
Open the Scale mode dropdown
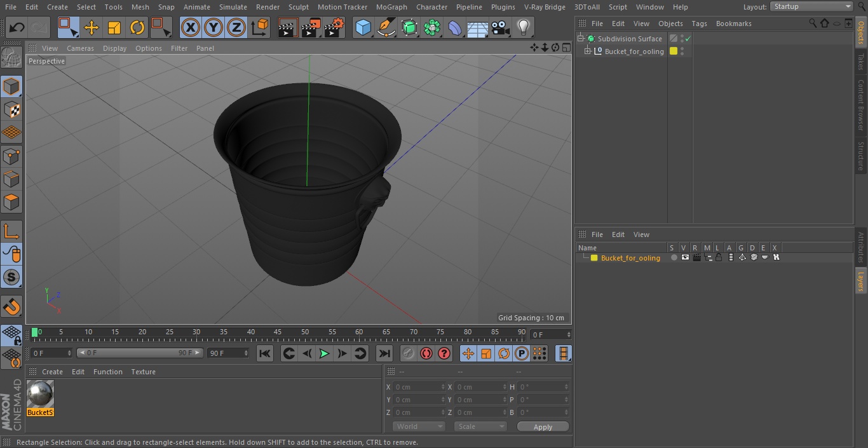click(480, 426)
